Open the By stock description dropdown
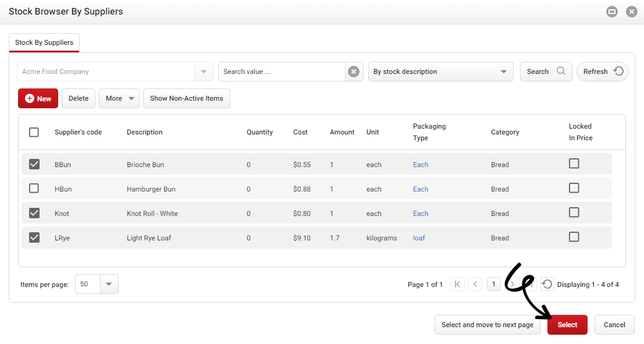 tap(441, 72)
